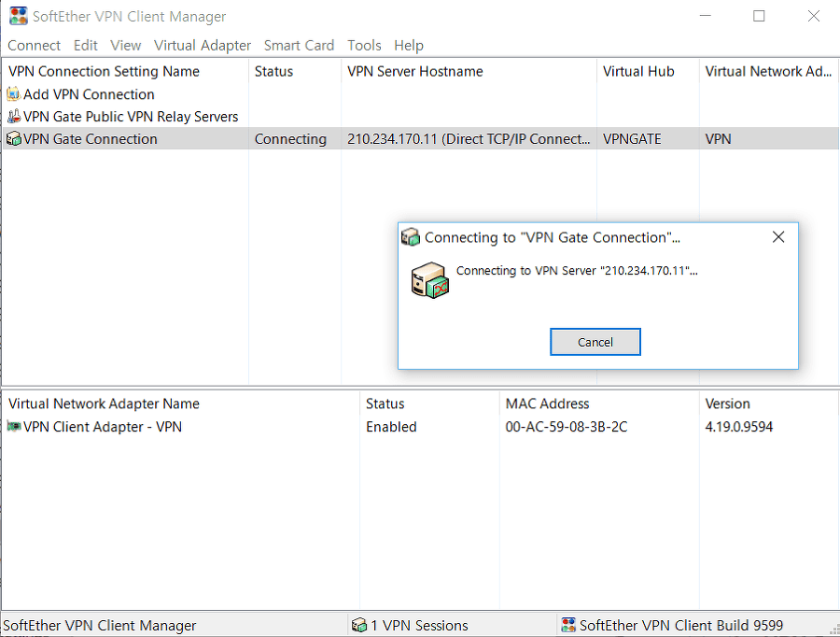This screenshot has height=637, width=840.
Task: Click the VPN Client Adapter network card icon
Action: 14,426
